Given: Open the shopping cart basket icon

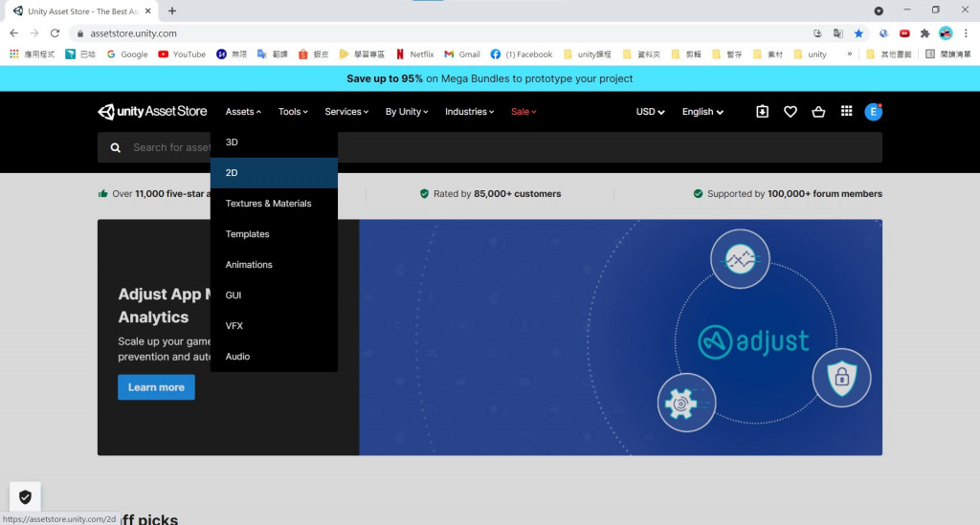Looking at the screenshot, I should 818,112.
